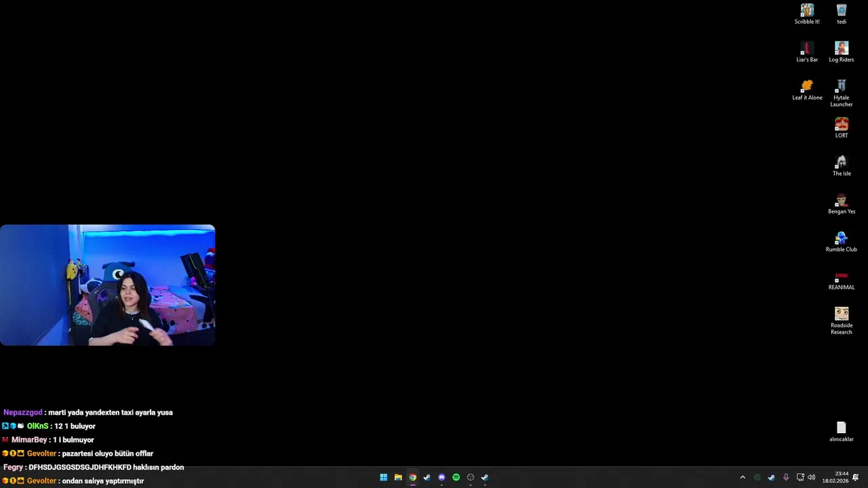Click the MimarBey chat username

[x=29, y=440]
